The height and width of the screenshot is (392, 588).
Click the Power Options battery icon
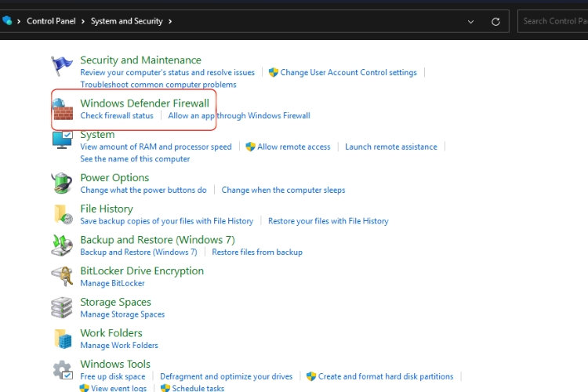click(62, 183)
